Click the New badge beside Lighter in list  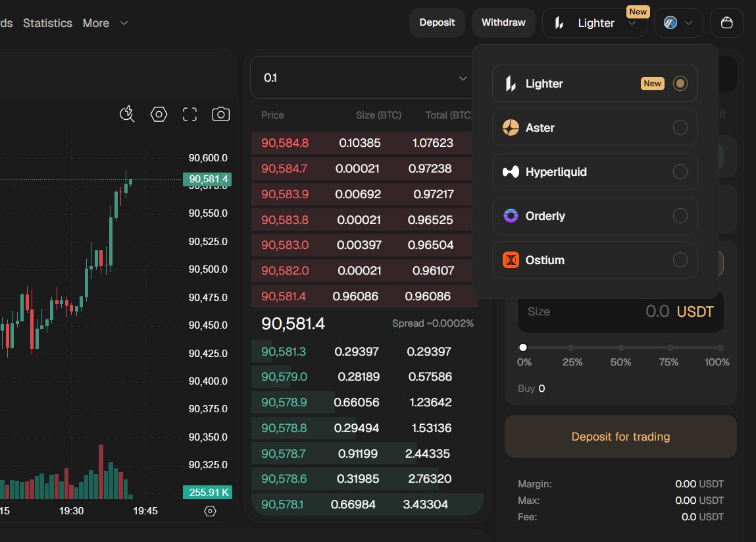coord(652,84)
